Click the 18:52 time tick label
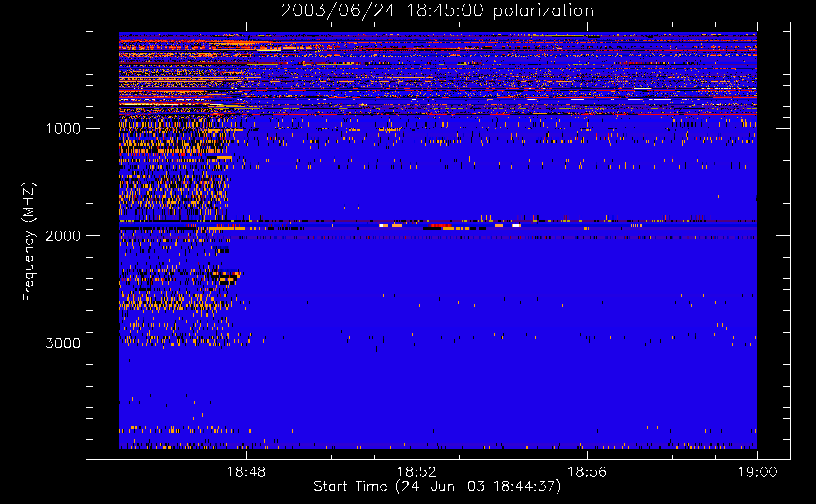Image resolution: width=816 pixels, height=504 pixels. pyautogui.click(x=417, y=472)
